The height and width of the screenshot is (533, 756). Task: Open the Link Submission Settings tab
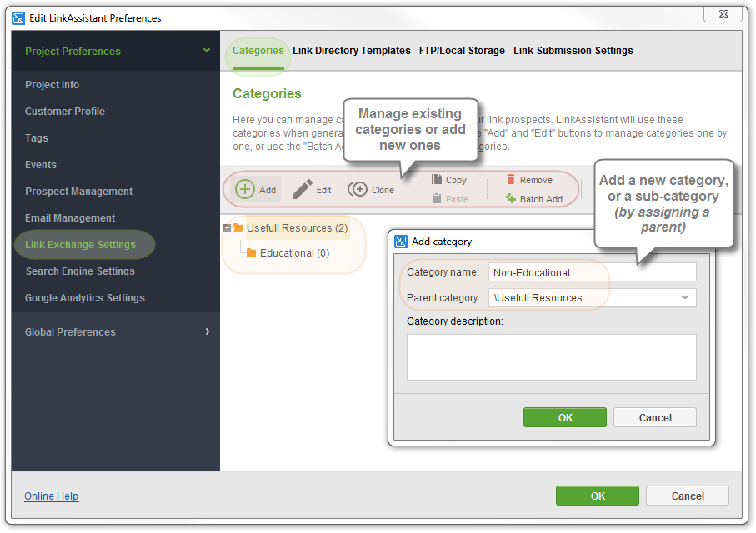point(573,51)
